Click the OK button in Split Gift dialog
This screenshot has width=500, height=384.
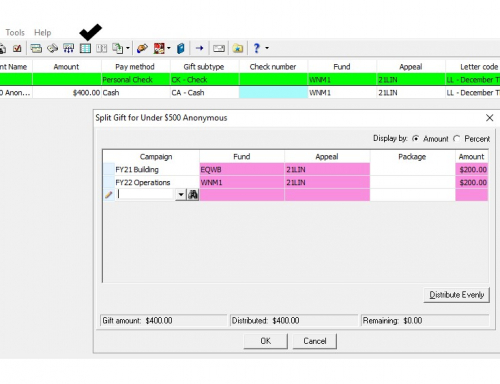coord(266,341)
